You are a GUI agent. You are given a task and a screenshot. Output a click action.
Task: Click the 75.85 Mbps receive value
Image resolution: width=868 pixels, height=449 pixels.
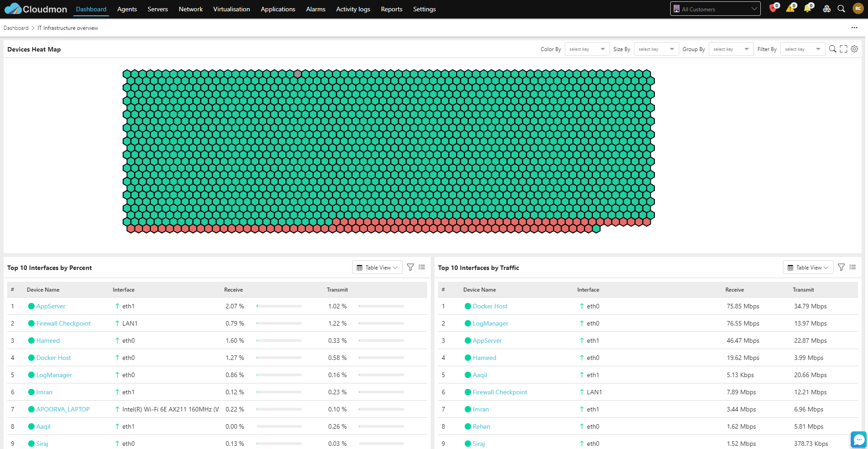tap(743, 306)
